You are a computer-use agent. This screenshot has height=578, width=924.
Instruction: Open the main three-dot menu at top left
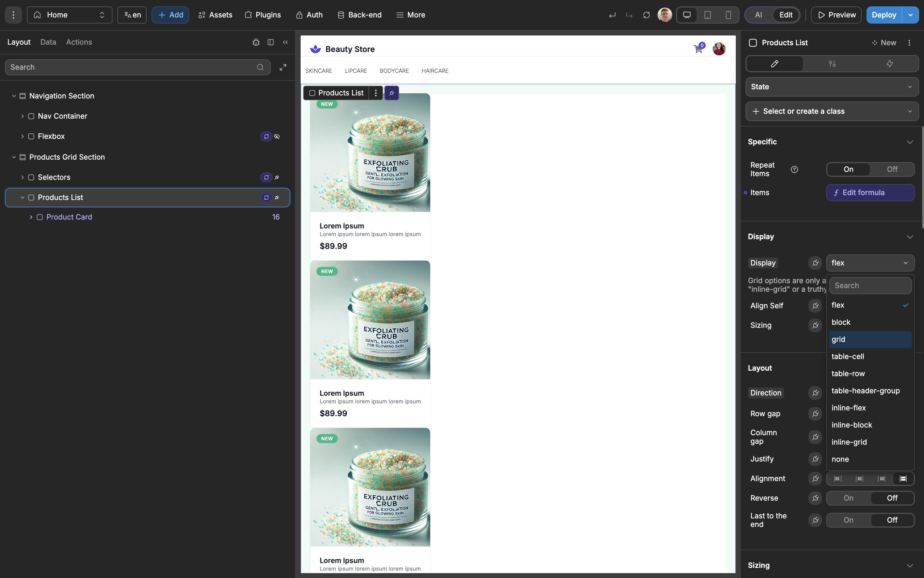[x=13, y=15]
